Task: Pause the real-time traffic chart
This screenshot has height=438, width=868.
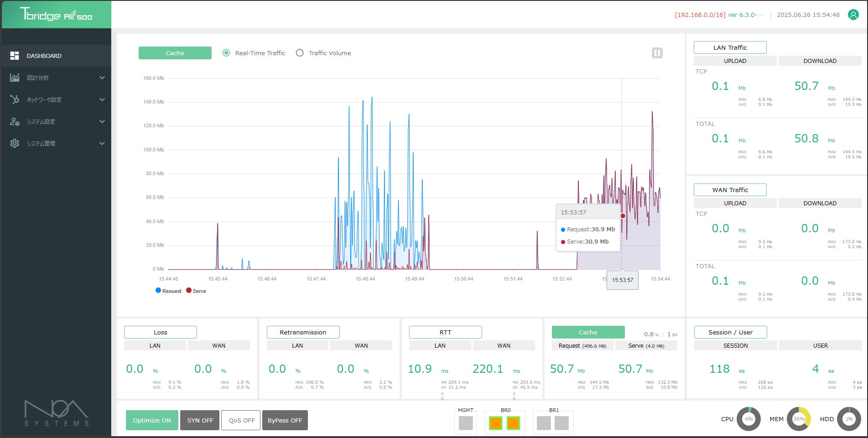Action: click(657, 53)
